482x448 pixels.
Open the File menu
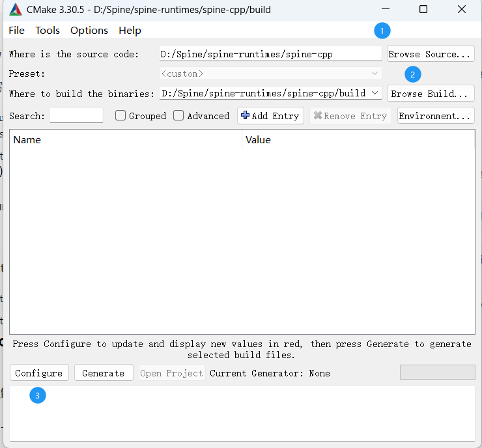16,31
